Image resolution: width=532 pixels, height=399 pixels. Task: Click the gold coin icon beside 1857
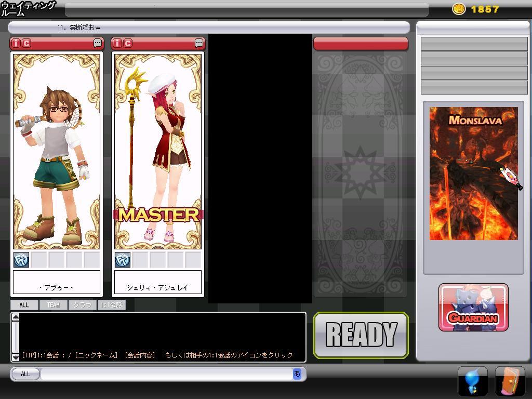pyautogui.click(x=459, y=9)
